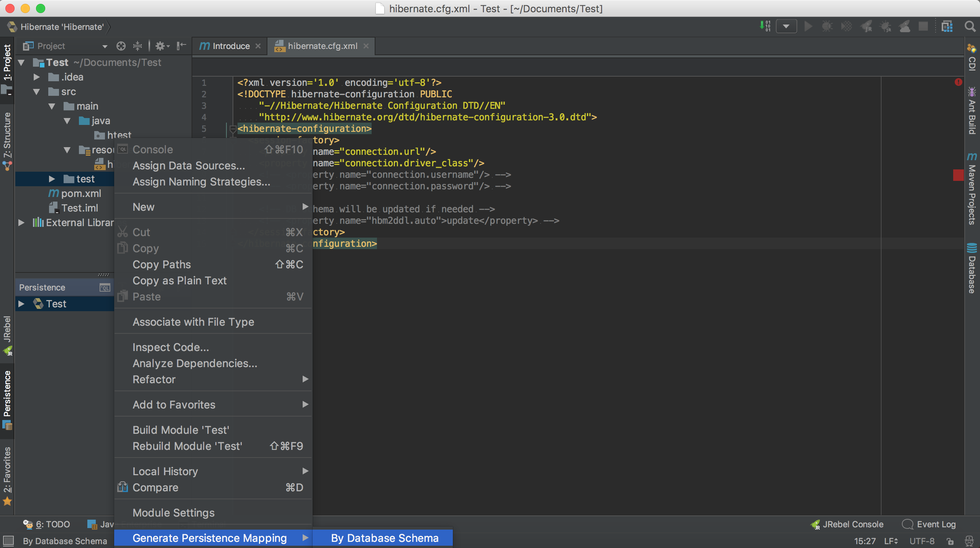Viewport: 980px width, 548px height.
Task: Select pom.xml in the project tree
Action: pyautogui.click(x=75, y=194)
